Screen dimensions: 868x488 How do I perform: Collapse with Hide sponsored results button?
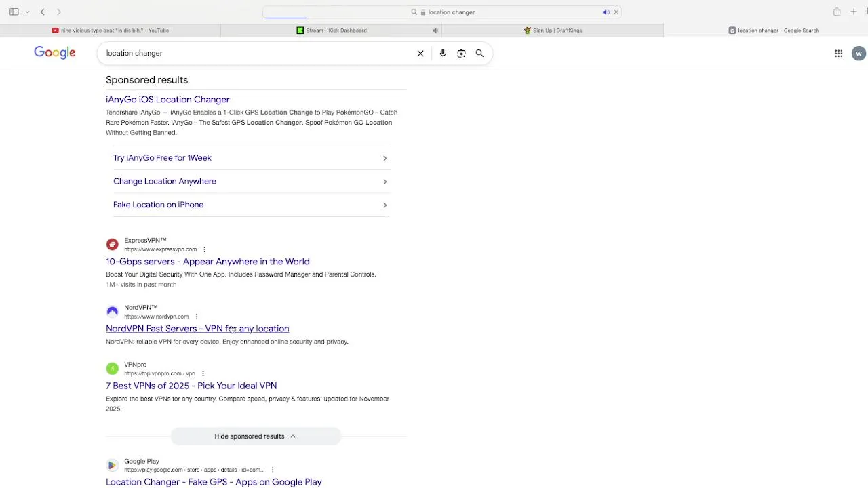pyautogui.click(x=256, y=436)
